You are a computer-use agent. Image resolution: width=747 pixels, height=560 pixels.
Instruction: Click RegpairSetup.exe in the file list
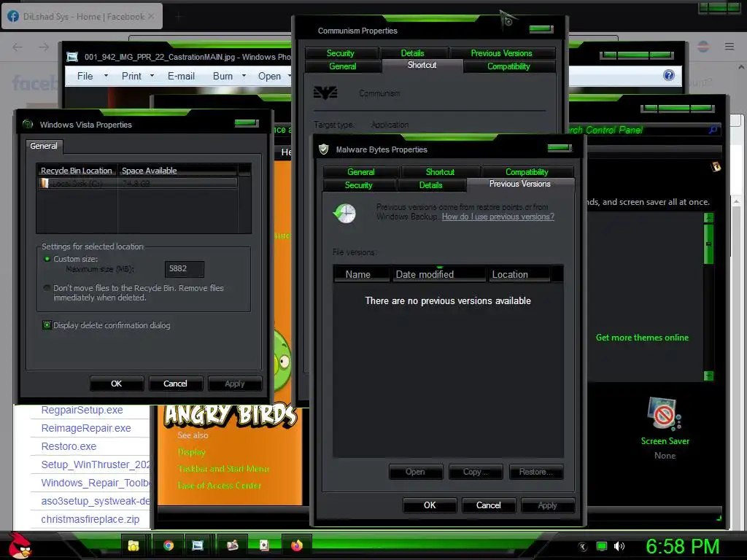pos(82,410)
